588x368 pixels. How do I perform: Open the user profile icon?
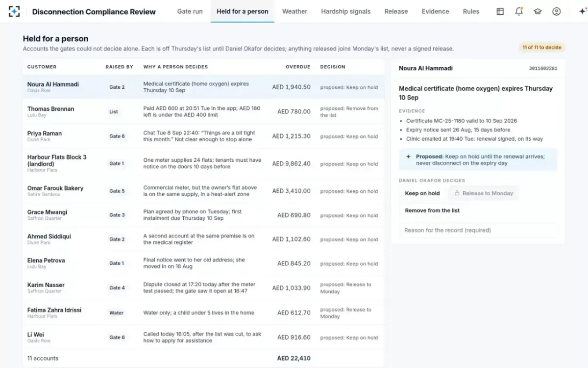point(556,11)
